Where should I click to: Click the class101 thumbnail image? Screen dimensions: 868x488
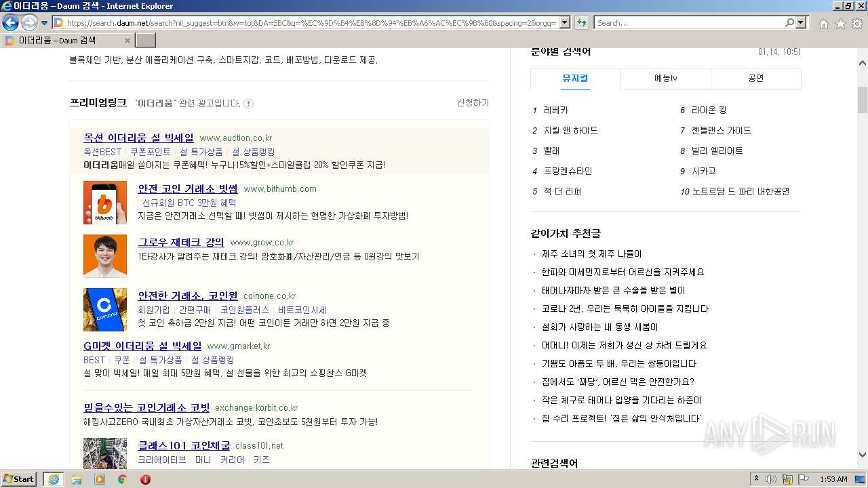(105, 453)
